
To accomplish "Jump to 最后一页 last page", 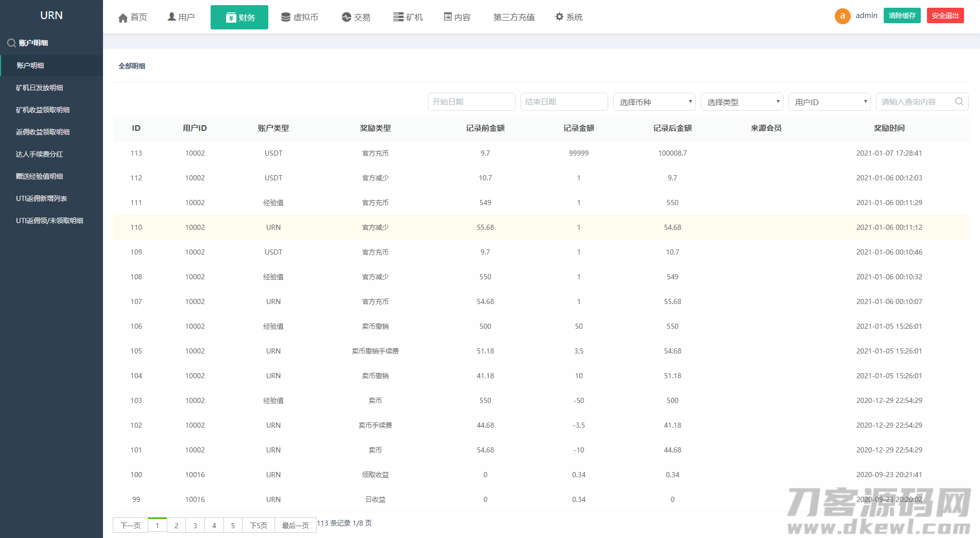I will 295,526.
